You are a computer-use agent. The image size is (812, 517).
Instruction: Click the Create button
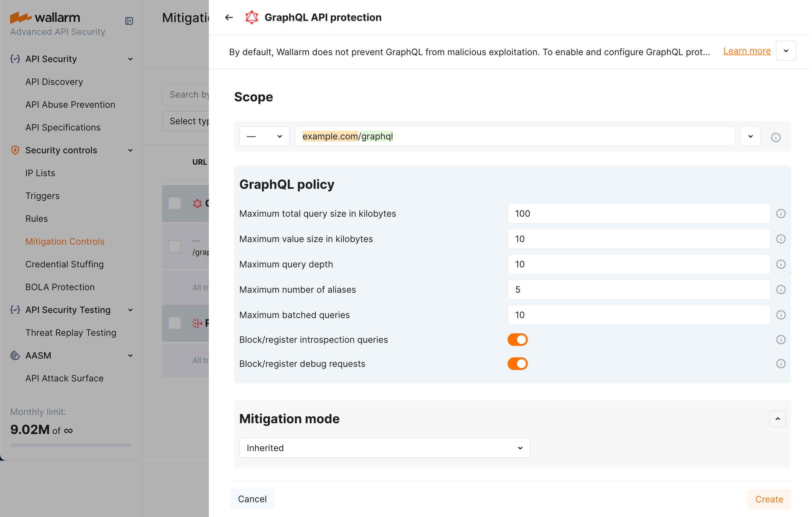pos(769,499)
